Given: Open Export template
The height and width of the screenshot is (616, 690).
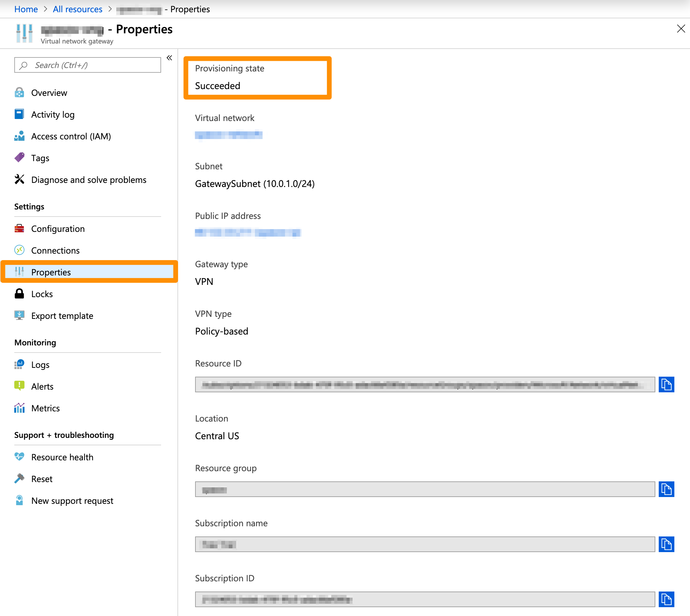Looking at the screenshot, I should pos(62,315).
